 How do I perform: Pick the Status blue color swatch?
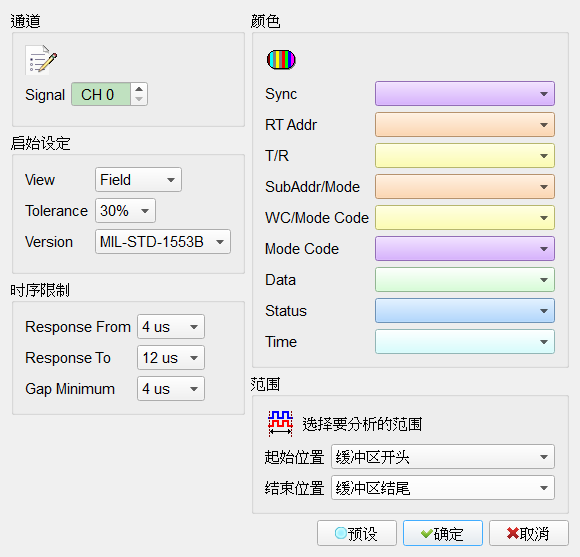coord(465,311)
